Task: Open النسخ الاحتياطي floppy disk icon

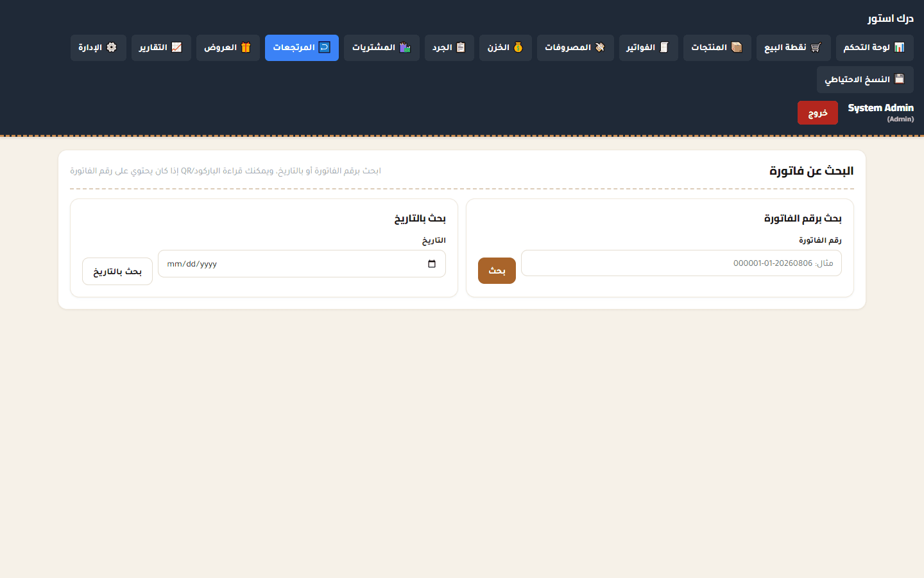Action: pyautogui.click(x=899, y=79)
